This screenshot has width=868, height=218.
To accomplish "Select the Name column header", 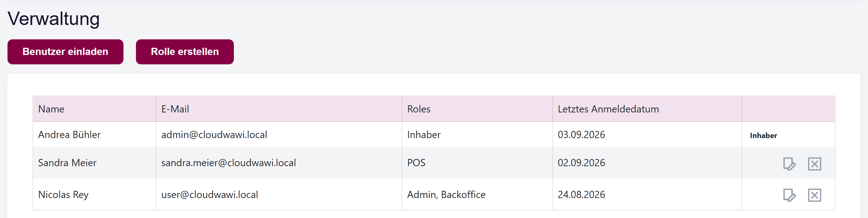I will (x=94, y=109).
